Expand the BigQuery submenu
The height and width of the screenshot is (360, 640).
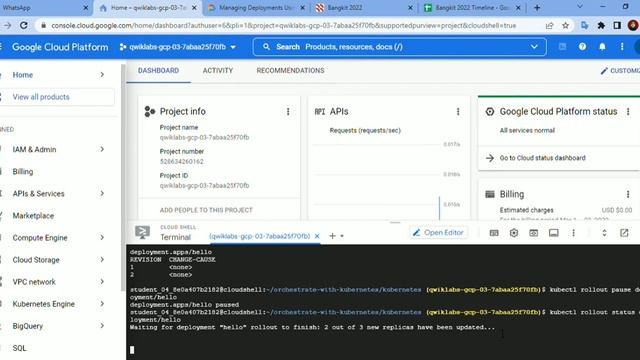[102, 325]
